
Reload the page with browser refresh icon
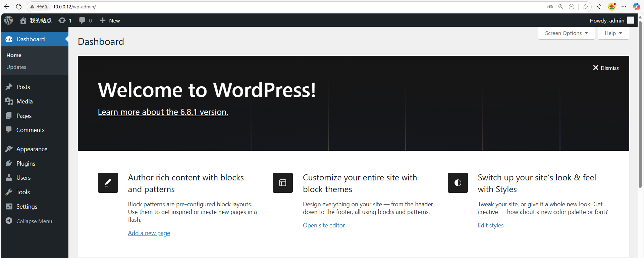coord(19,7)
